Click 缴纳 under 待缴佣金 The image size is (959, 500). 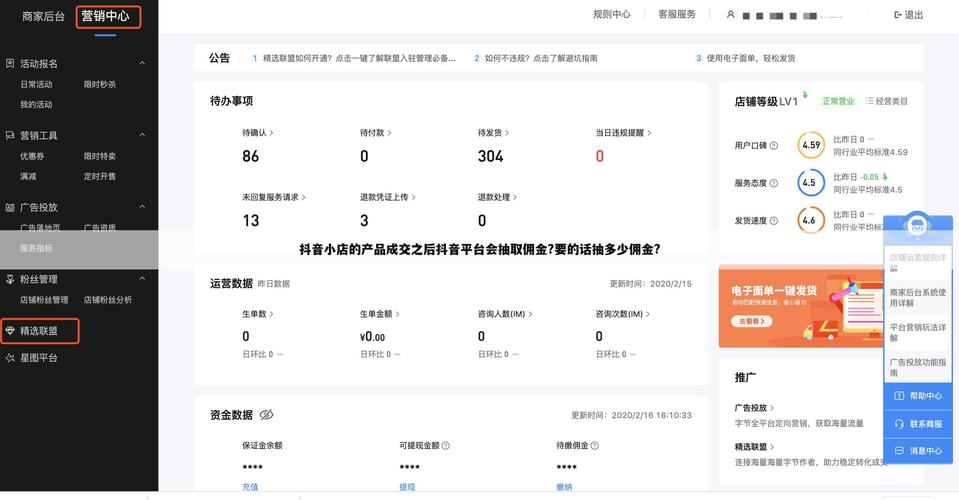point(565,487)
